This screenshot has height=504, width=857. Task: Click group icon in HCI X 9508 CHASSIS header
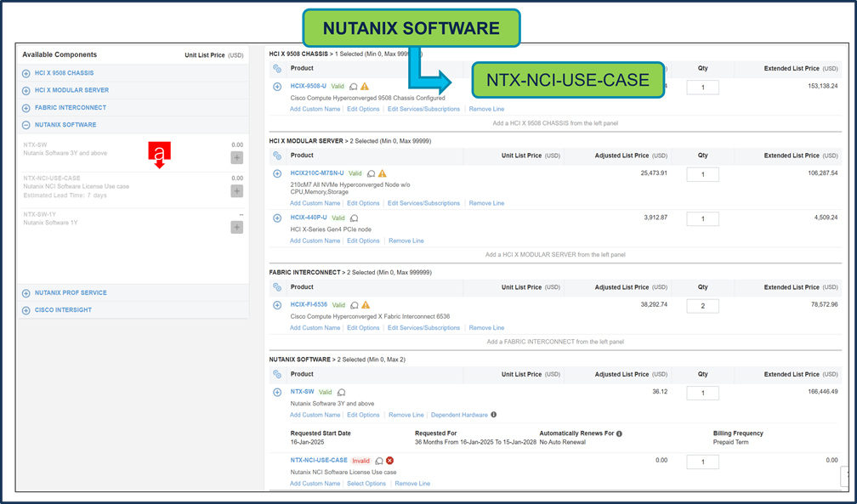pos(277,69)
